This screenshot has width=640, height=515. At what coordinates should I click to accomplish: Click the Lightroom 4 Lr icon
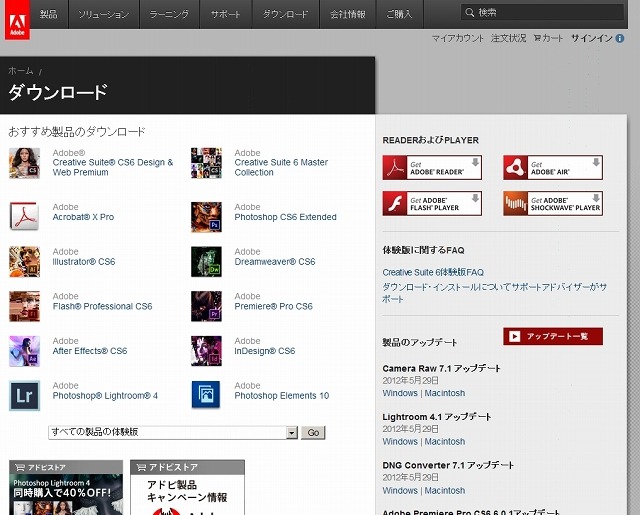[x=24, y=395]
